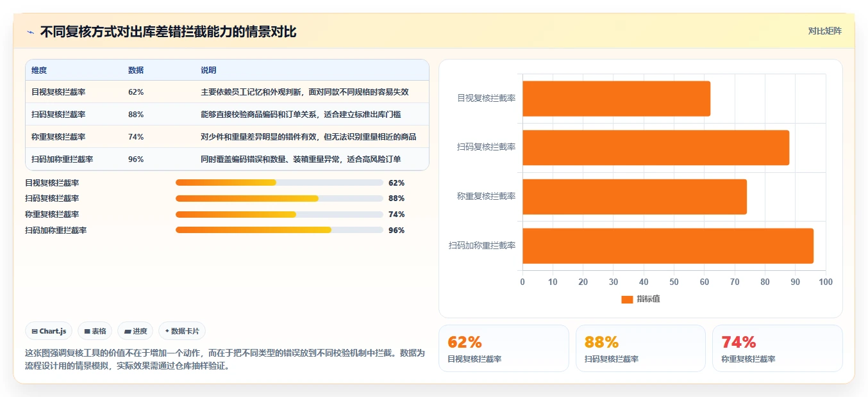Click the 74% value beside its progress bar

[x=396, y=215]
